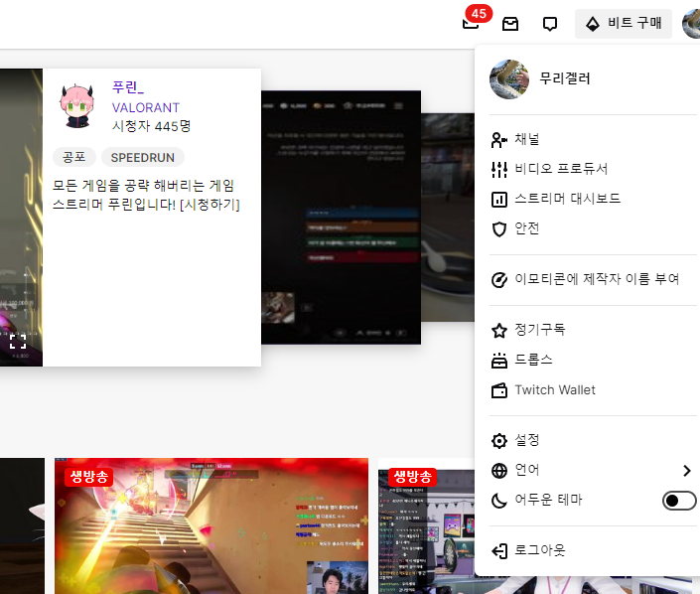Select the 로그아웃 menu entry

[593, 550]
